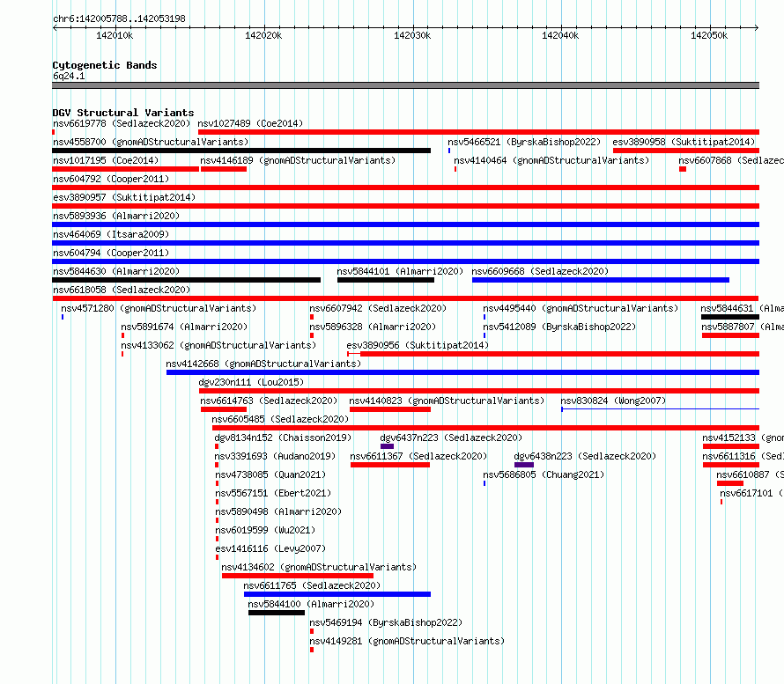The image size is (784, 684).
Task: Click the nsv5466521 (ByrskaBishop2022) label
Action: (524, 142)
